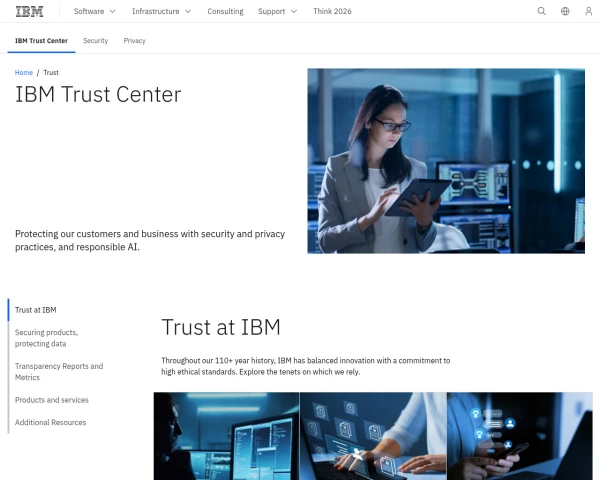Select the IBM Trust Center tab
Viewport: 600px width, 480px height.
[x=41, y=41]
